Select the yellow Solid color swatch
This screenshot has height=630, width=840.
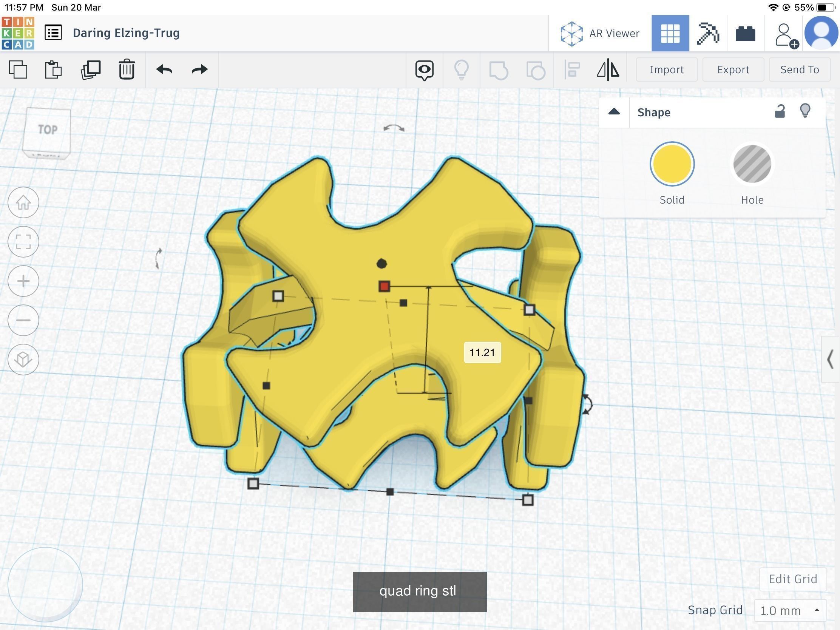pyautogui.click(x=672, y=164)
